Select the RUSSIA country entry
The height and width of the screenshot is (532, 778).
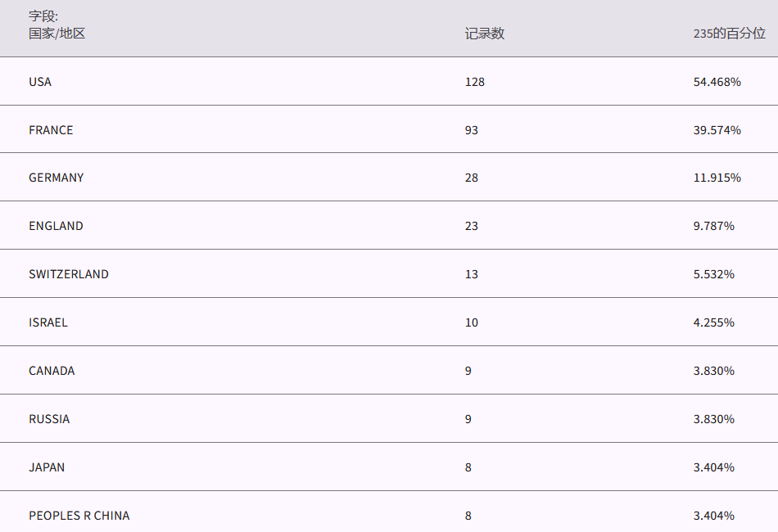tap(49, 419)
